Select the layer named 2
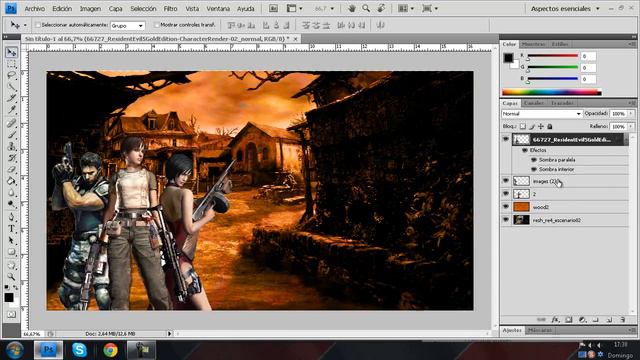The height and width of the screenshot is (360, 640). (x=534, y=194)
